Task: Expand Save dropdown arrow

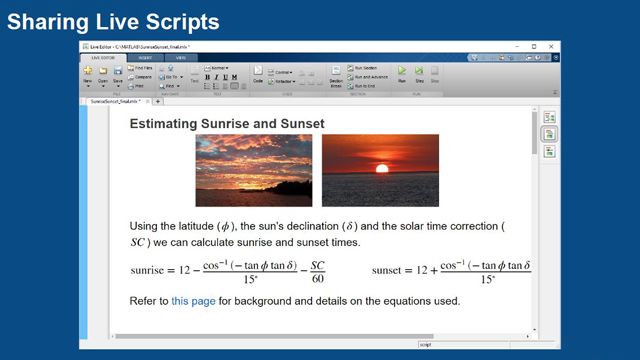Action: tap(118, 86)
